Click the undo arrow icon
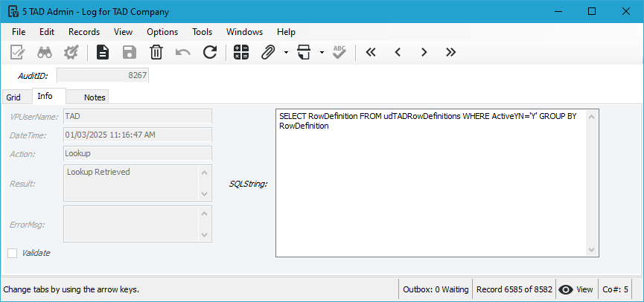Viewport: 644px width, 302px height. pos(182,53)
